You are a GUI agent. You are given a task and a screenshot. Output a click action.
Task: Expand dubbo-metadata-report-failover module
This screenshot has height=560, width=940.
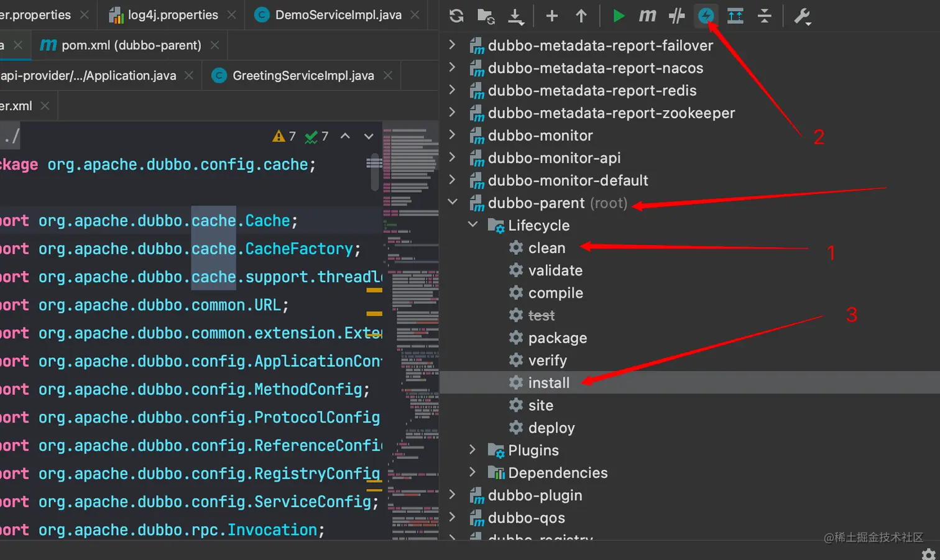click(453, 45)
